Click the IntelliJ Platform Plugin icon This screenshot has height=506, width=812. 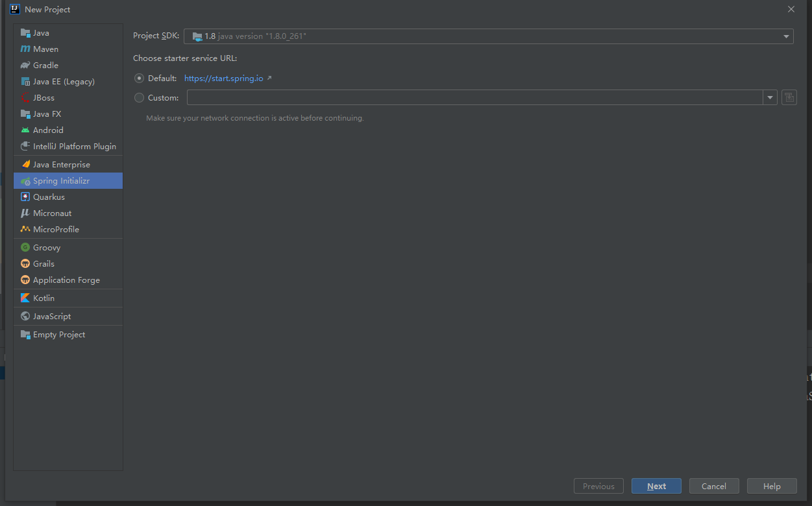pos(25,147)
